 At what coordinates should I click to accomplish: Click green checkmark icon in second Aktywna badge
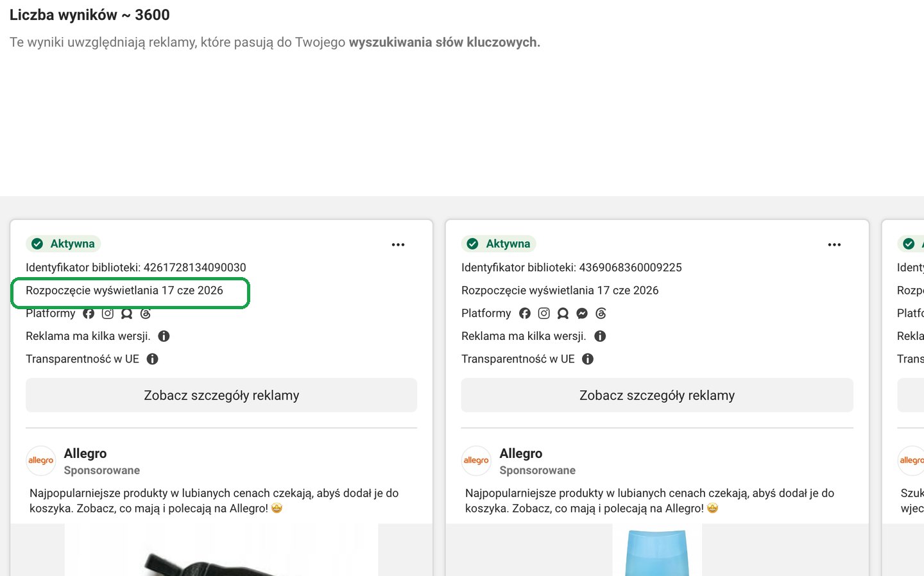click(x=473, y=244)
